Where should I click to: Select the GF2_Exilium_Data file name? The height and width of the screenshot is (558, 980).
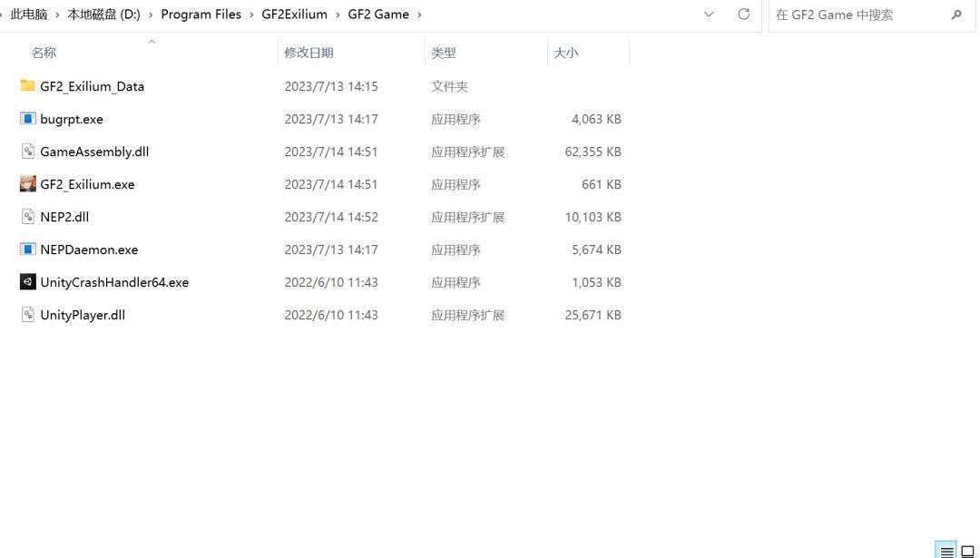click(92, 86)
